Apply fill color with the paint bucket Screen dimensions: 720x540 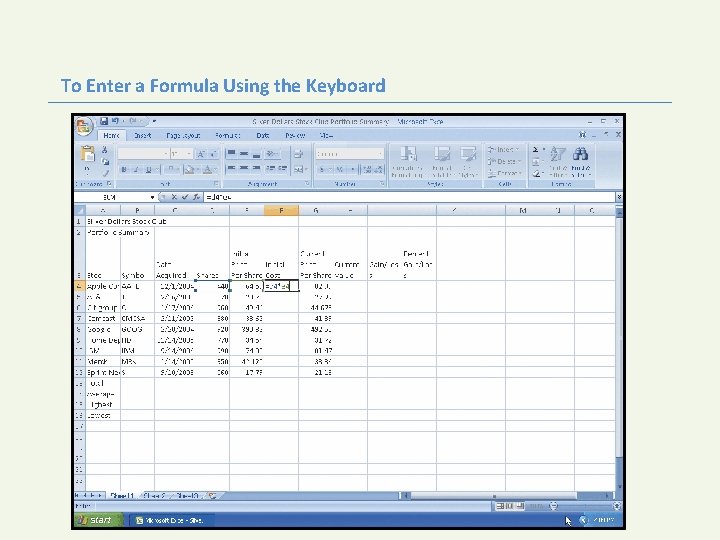[x=189, y=170]
